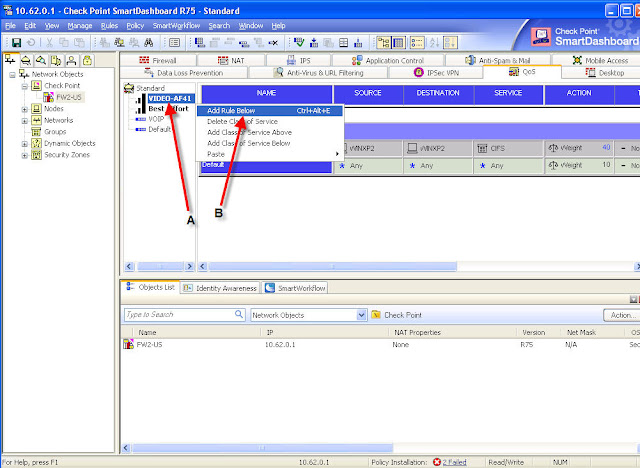
Task: Collapse the Check Point tree node
Action: pos(24,86)
